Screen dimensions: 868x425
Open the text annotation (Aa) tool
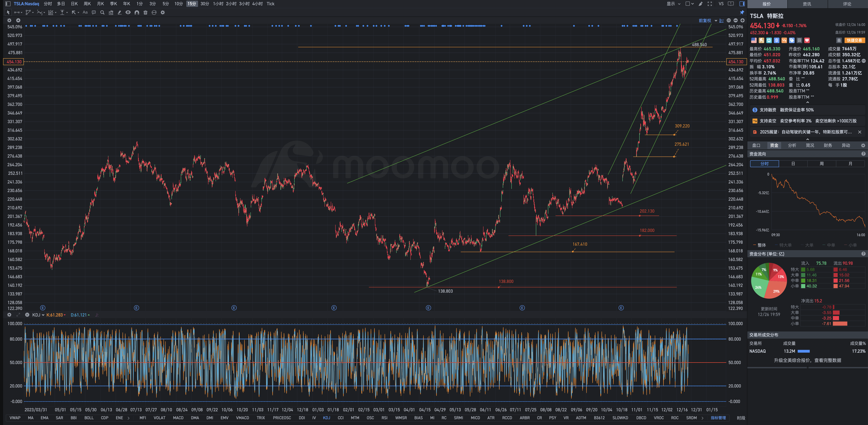point(85,12)
